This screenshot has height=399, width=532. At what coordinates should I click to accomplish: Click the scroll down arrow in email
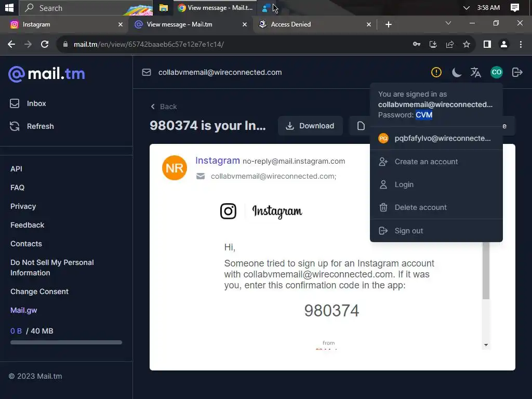pyautogui.click(x=486, y=345)
